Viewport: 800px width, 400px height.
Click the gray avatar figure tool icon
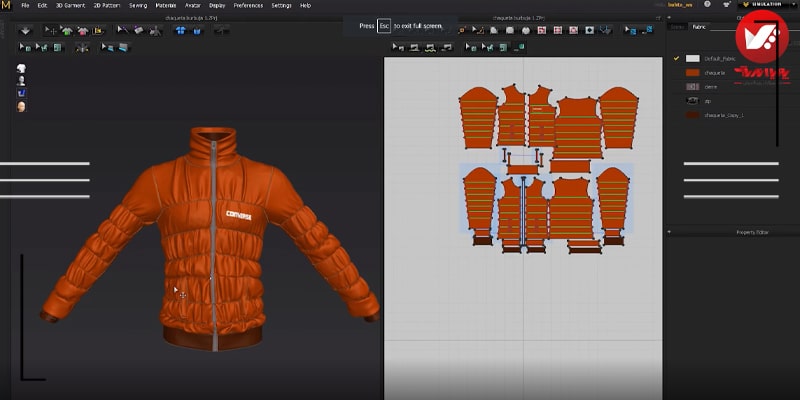click(155, 31)
